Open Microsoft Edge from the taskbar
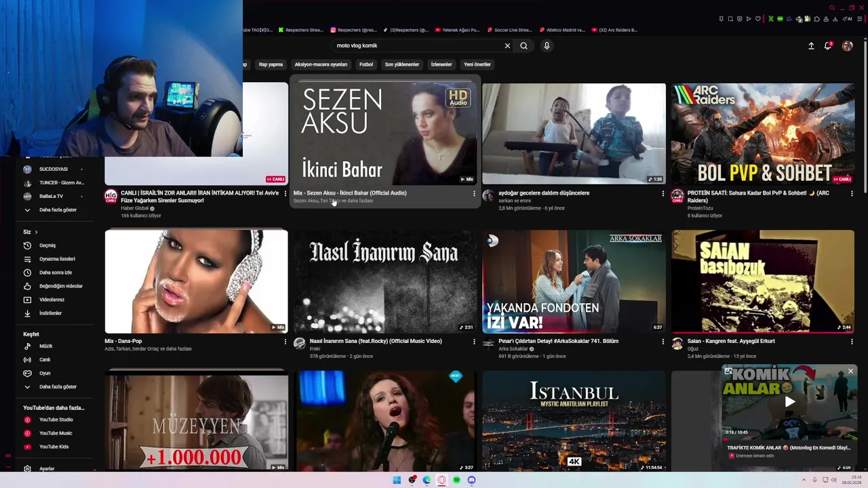 (x=427, y=480)
